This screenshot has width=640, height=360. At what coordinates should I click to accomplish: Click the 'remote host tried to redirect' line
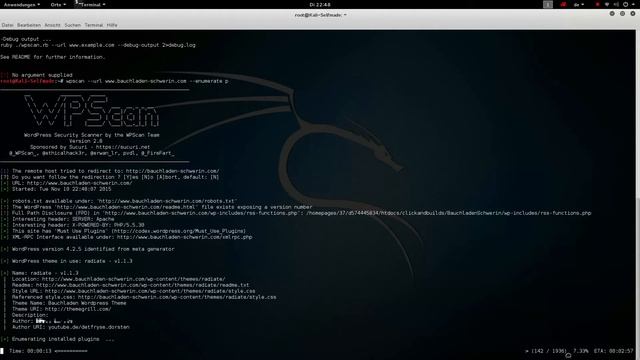coord(110,171)
